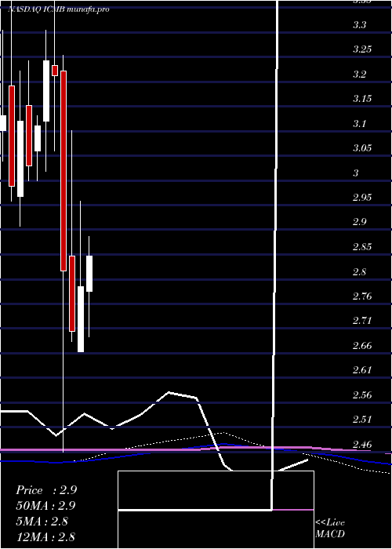This screenshot has width=392, height=549.
Task: Click the 'NASDAQ ICMB munafa.pro' chart title
Action: tap(59, 9)
